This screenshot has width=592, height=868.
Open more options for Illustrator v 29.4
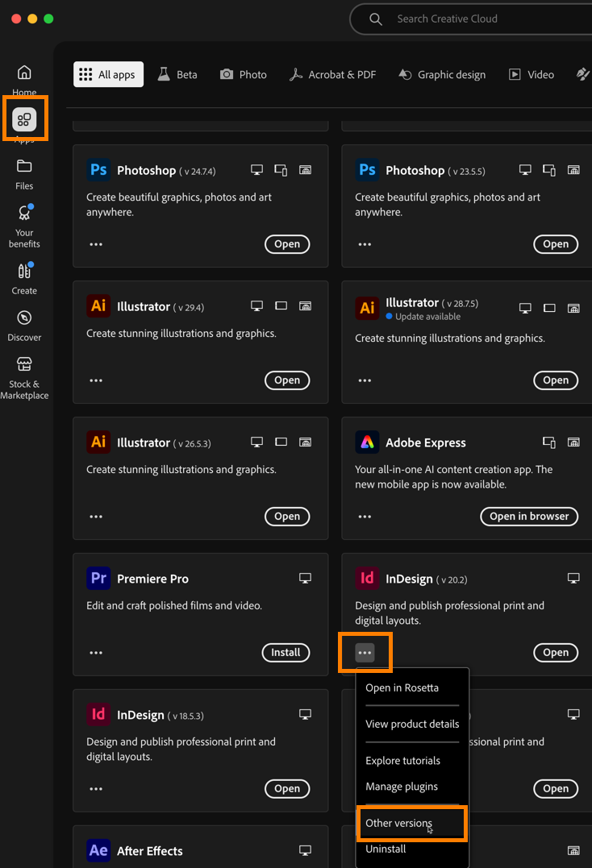(96, 380)
